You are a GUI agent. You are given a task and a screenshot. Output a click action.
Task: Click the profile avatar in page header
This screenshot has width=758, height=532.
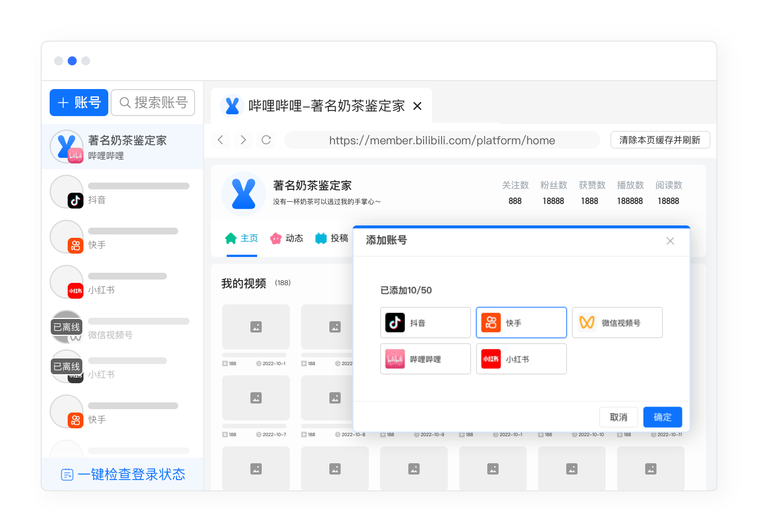pyautogui.click(x=244, y=194)
